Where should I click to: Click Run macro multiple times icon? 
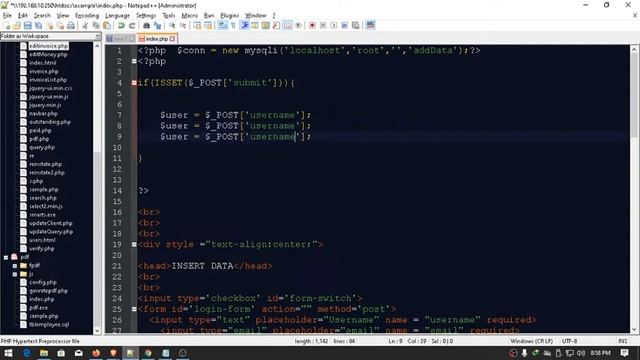click(344, 25)
